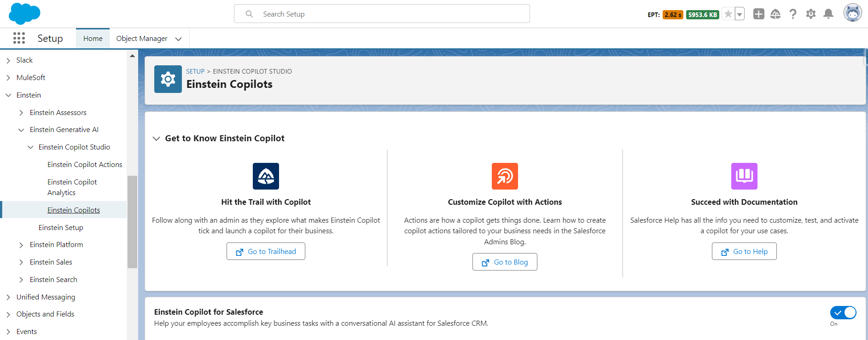Image resolution: width=868 pixels, height=340 pixels.
Task: Expand the Objects and Fields node
Action: pos(8,315)
